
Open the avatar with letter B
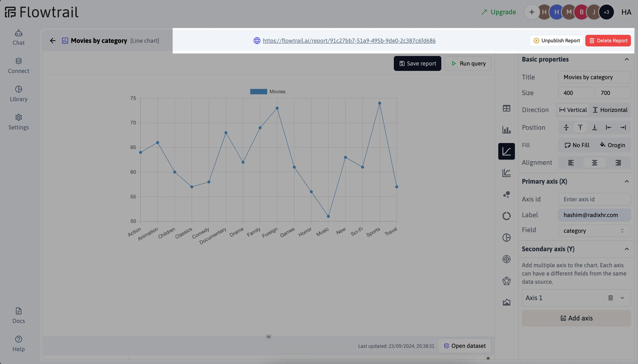(581, 12)
